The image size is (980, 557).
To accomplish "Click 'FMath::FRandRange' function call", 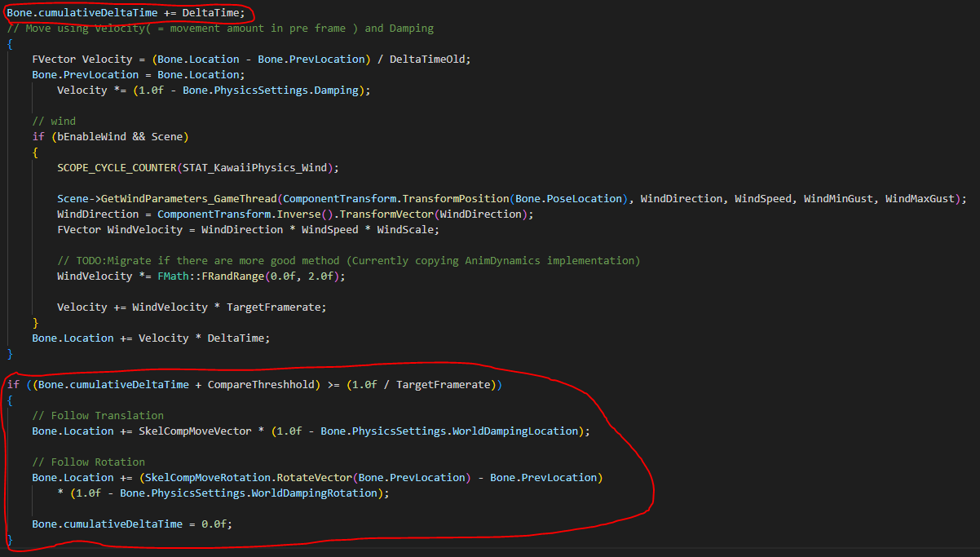I will tap(211, 276).
